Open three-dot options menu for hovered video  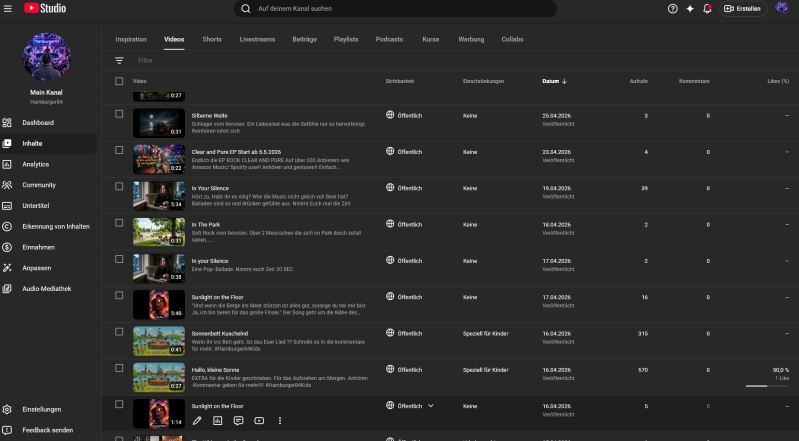click(280, 421)
